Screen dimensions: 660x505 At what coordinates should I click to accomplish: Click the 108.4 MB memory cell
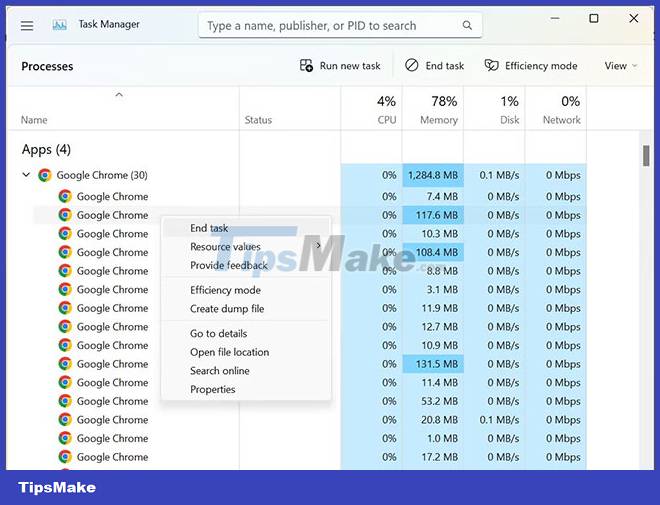[x=433, y=252]
